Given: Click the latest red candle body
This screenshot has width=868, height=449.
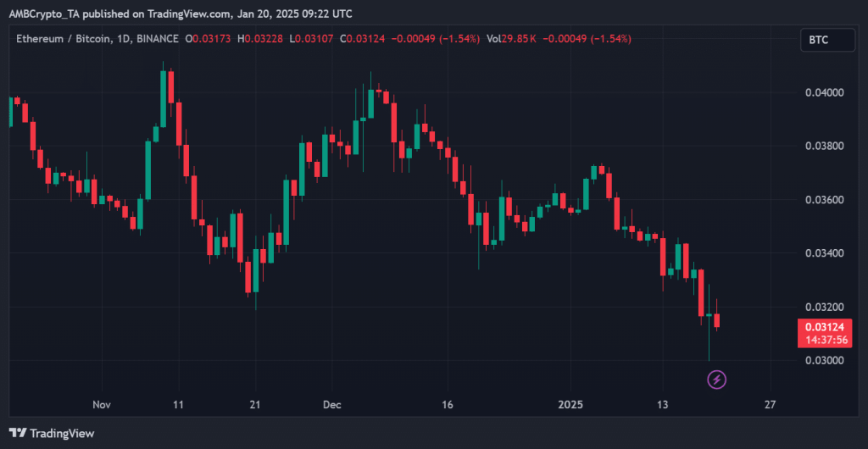Looking at the screenshot, I should [x=717, y=321].
